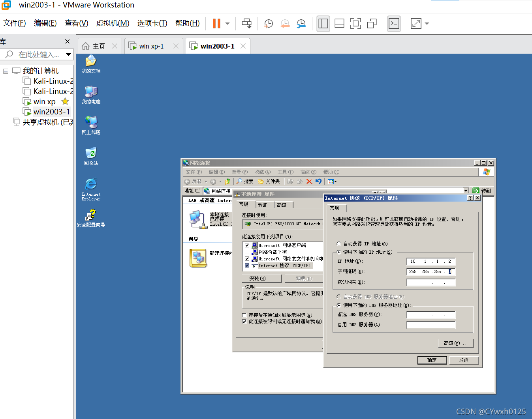Click 搜索 in 网络连接 toolbar
Viewport: 532px width, 419px height.
[245, 181]
